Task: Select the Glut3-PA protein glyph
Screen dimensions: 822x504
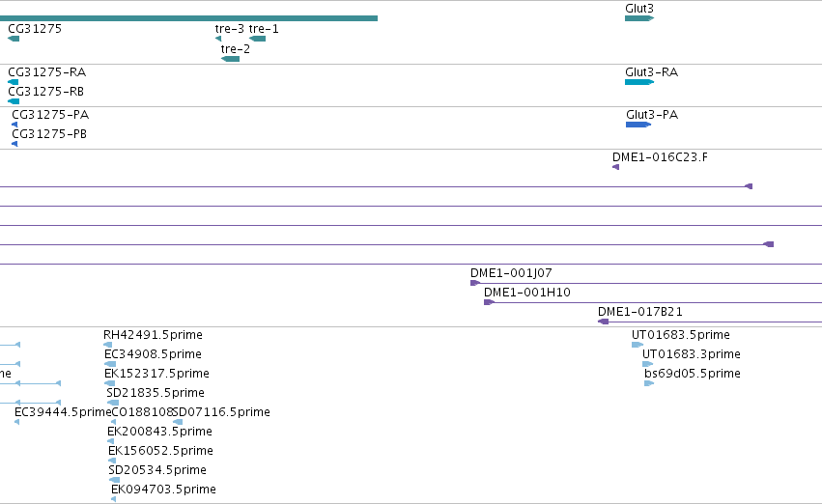Action: pyautogui.click(x=638, y=125)
